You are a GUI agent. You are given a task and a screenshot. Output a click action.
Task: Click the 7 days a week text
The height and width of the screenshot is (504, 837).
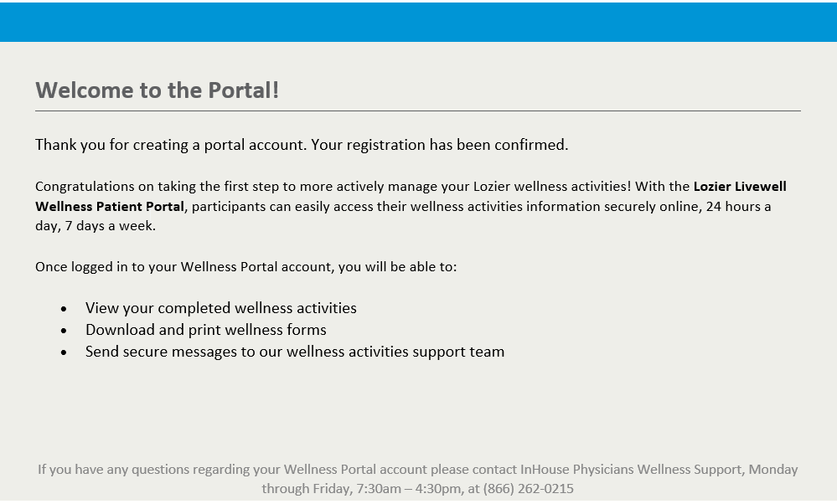[x=111, y=225]
